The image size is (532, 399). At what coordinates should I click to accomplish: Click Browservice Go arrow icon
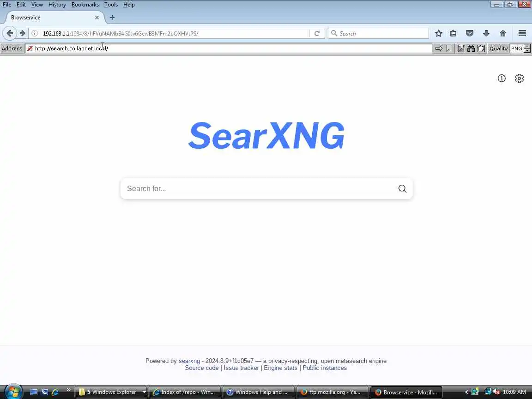pos(439,48)
